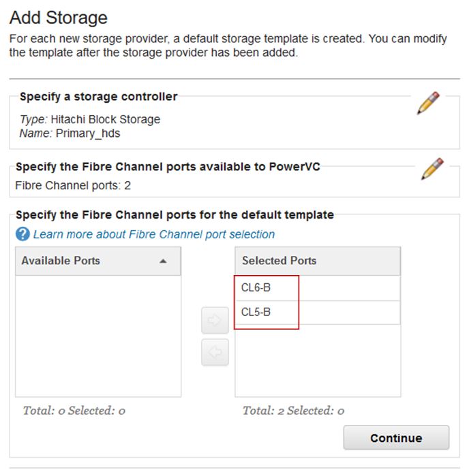The image size is (471, 476).
Task: Sort using the Available Ports arrow
Action: [163, 261]
